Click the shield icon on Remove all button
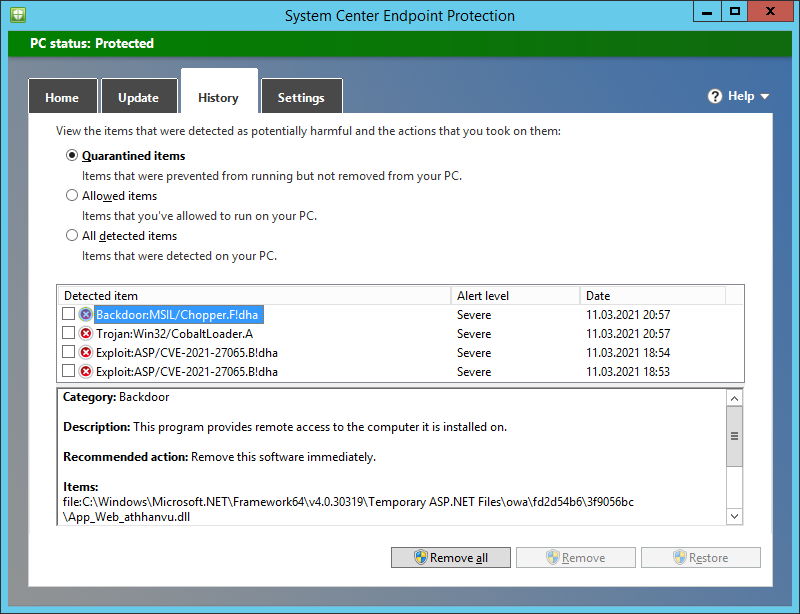 (x=420, y=557)
